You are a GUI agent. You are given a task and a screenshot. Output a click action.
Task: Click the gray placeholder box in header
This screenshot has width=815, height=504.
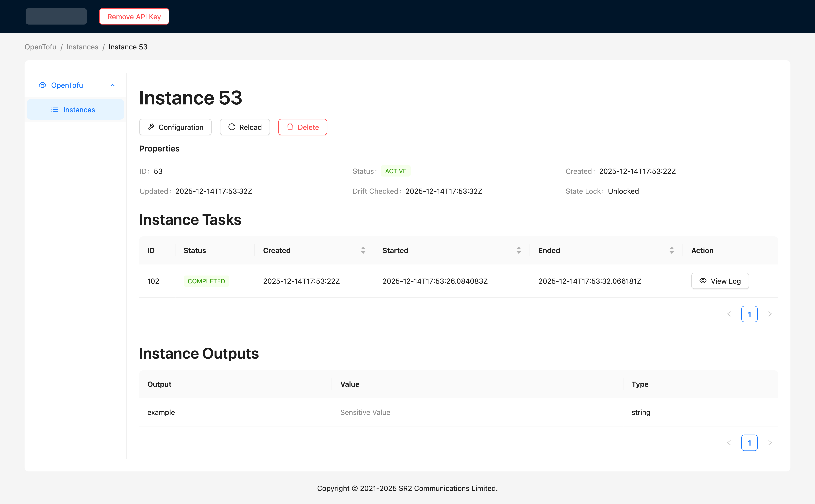coord(56,16)
